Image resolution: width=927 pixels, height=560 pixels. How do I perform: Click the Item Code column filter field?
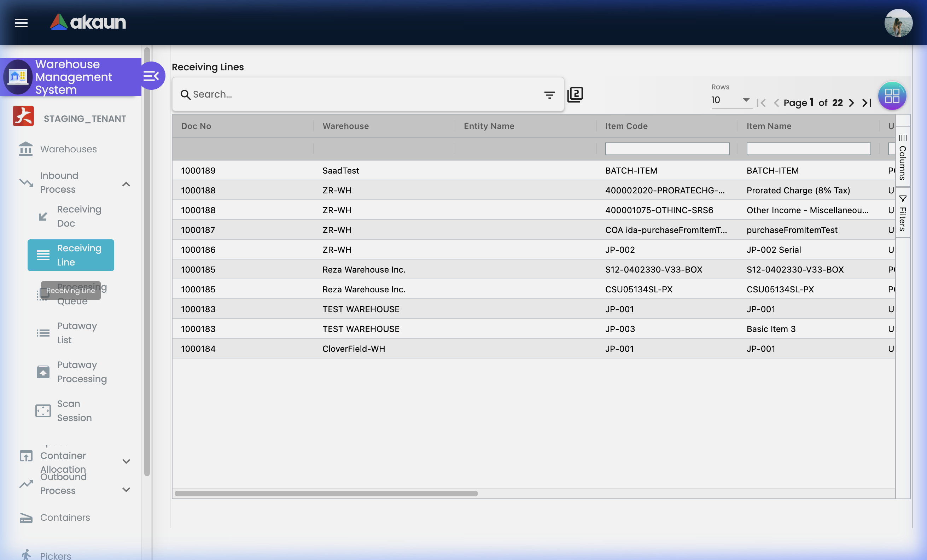coord(667,149)
